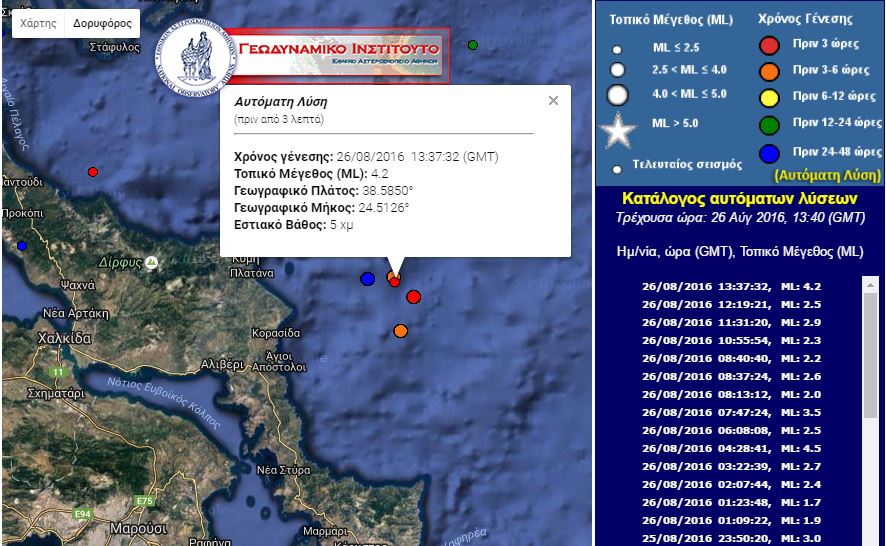Switch to the Δορυφόρος satellite view
The height and width of the screenshot is (546, 886).
coord(102,23)
